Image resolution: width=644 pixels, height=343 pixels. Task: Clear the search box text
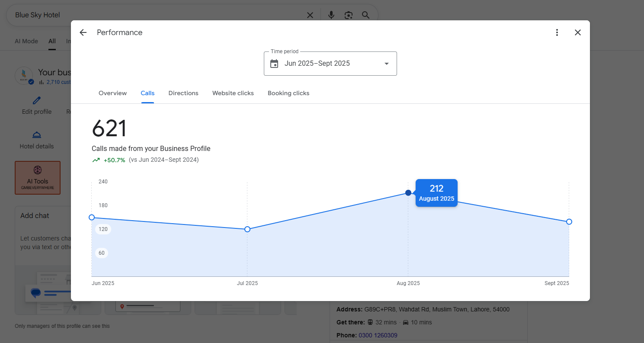(x=310, y=15)
